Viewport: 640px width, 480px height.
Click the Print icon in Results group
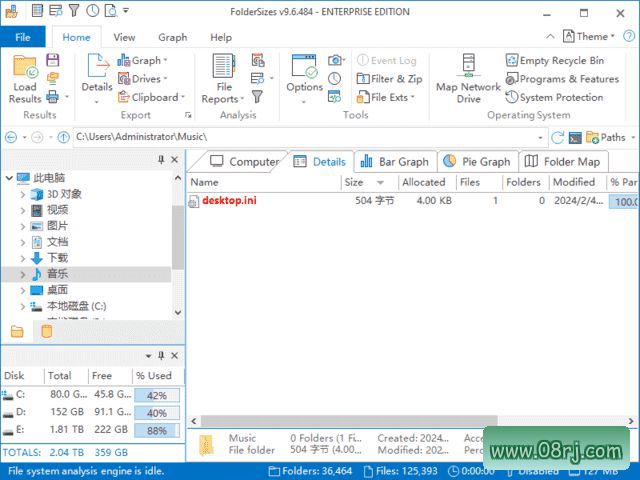click(x=53, y=97)
